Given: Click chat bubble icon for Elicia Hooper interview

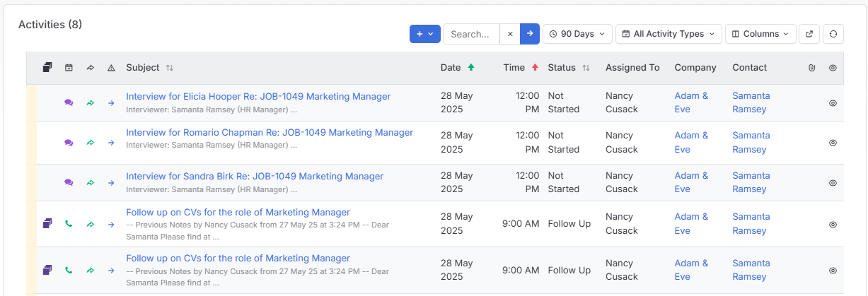Looking at the screenshot, I should coord(69,102).
